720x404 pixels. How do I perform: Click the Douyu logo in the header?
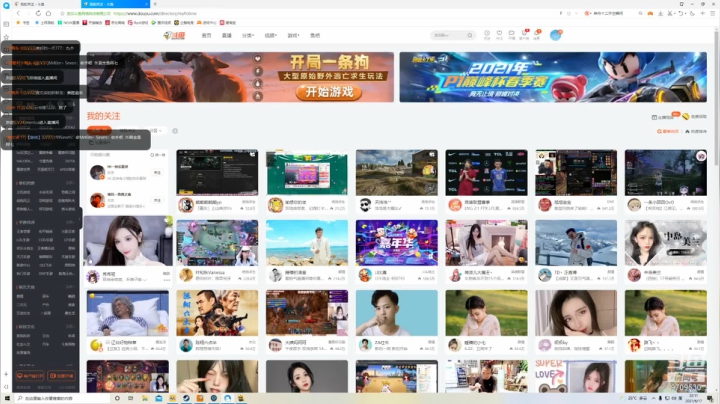(174, 35)
